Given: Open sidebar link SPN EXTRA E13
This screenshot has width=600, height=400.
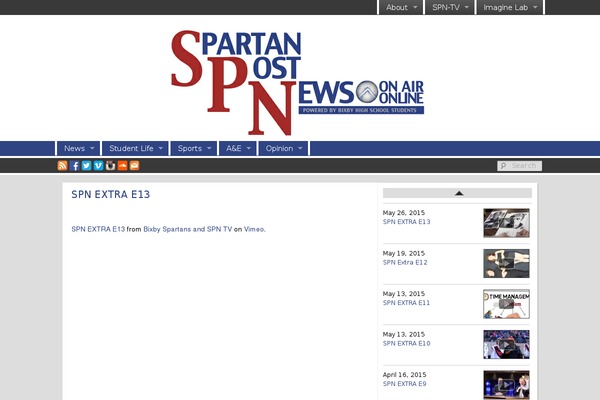Looking at the screenshot, I should click(406, 222).
